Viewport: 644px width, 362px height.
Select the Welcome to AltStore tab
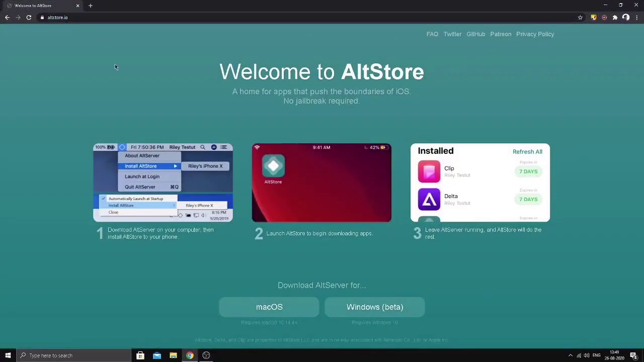(42, 6)
